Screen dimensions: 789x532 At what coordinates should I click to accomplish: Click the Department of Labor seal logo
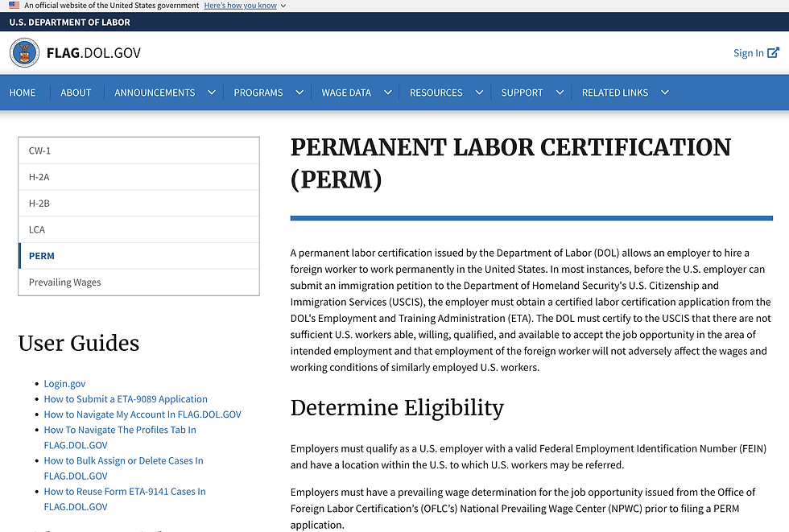[x=24, y=52]
